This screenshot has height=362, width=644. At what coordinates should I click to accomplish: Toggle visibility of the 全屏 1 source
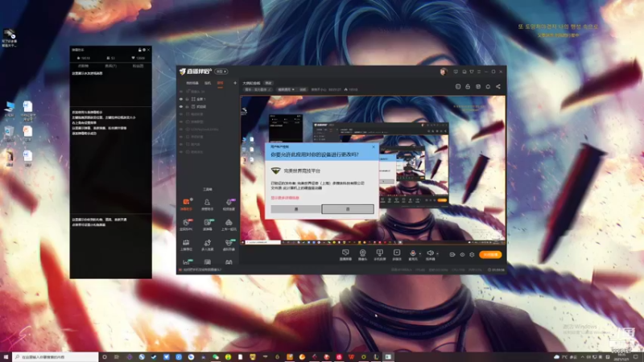[181, 99]
